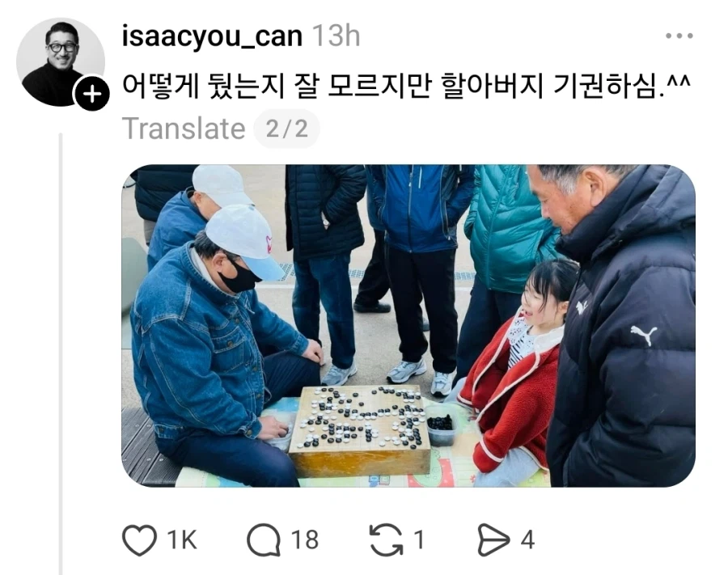Open the 13h timestamp of the post

coord(336,36)
